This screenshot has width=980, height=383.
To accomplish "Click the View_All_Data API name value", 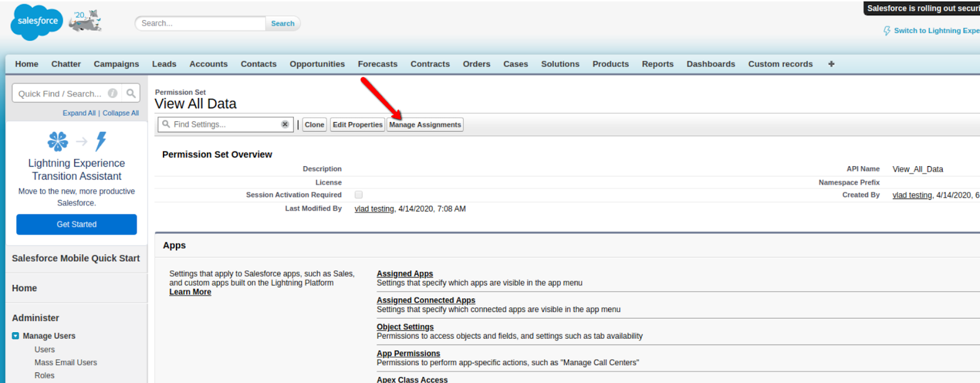I will [x=918, y=169].
